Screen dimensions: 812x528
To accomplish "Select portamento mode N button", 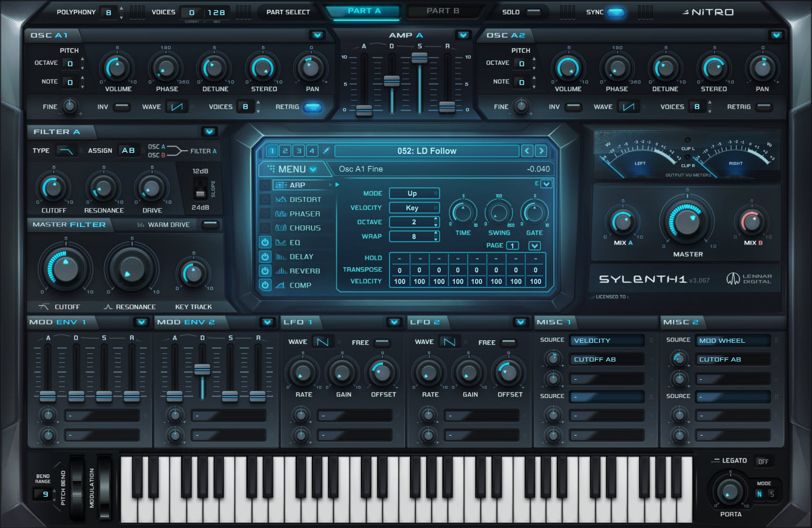I will 759,494.
